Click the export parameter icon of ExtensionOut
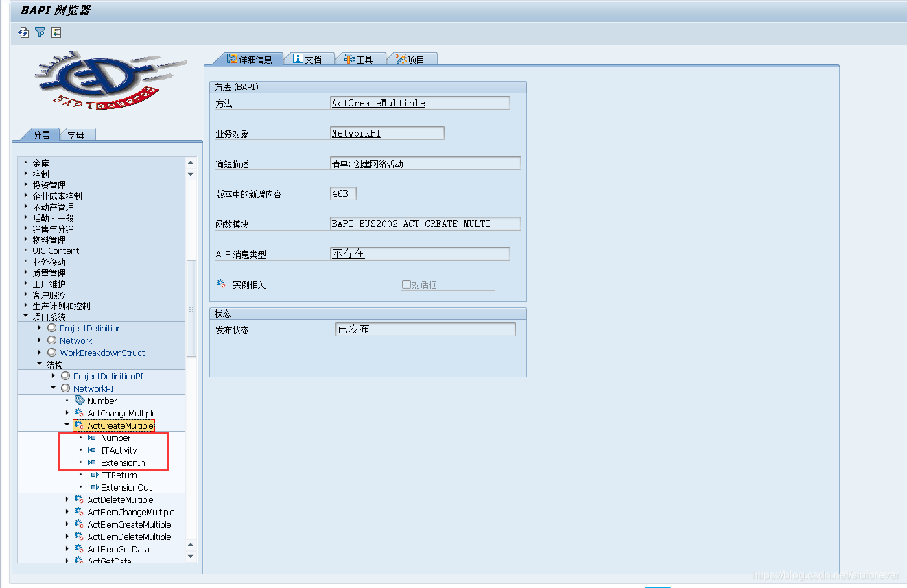The width and height of the screenshot is (907, 588). coord(95,487)
